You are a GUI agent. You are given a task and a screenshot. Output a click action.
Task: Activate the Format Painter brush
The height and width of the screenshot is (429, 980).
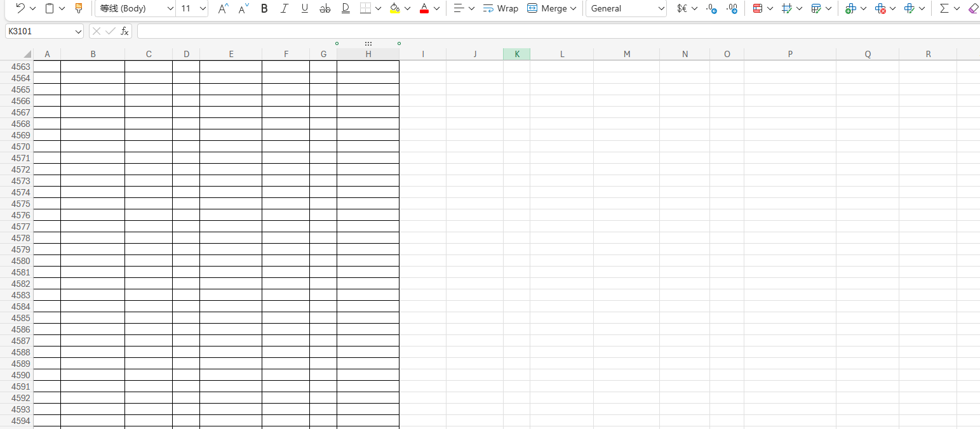point(79,8)
